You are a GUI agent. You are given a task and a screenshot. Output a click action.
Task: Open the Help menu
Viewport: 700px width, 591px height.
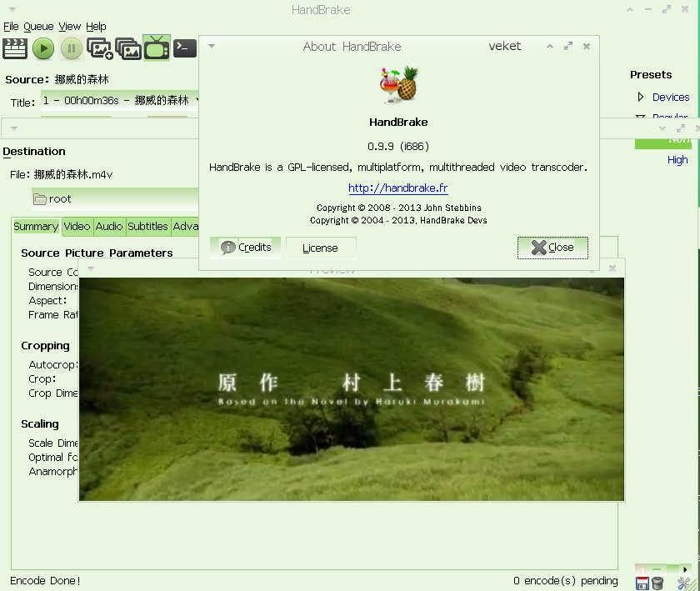coord(96,27)
